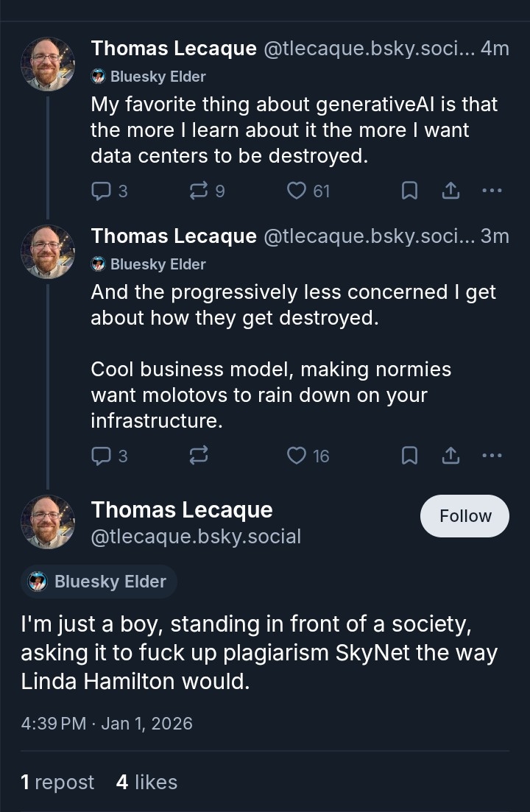
Task: Like the post with 16 likes
Action: pyautogui.click(x=297, y=456)
